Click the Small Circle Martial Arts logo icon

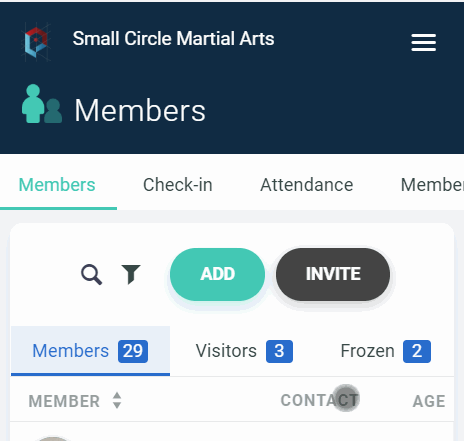tap(36, 42)
